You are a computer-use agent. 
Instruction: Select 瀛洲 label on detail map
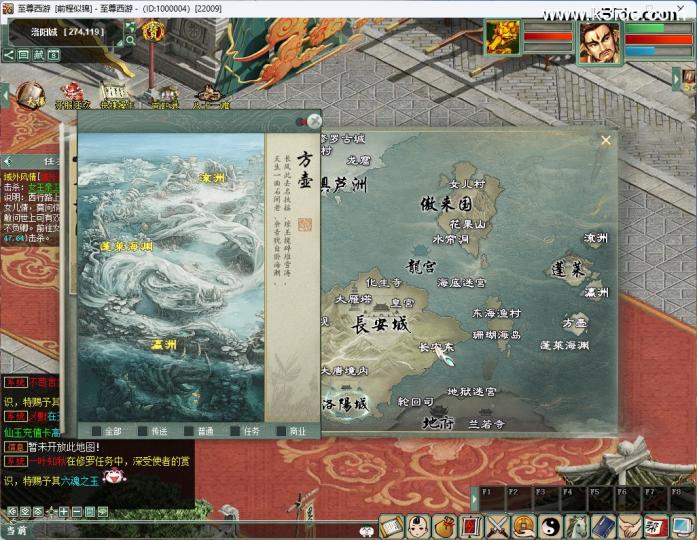tap(164, 344)
